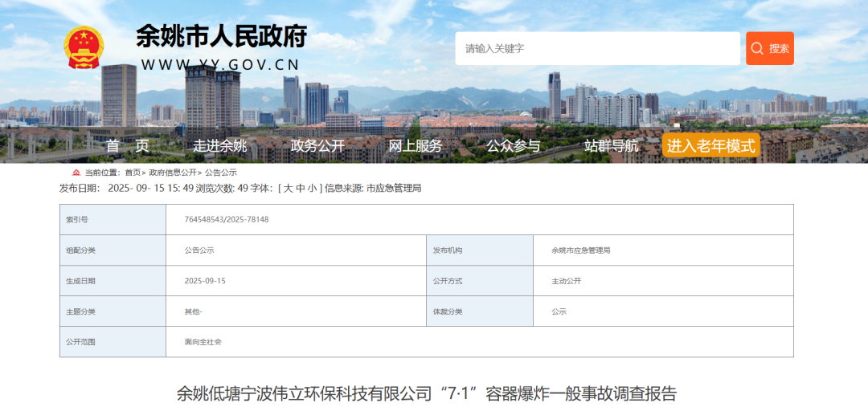
Task: Select 网上服务 in the navigation bar
Action: click(x=416, y=146)
